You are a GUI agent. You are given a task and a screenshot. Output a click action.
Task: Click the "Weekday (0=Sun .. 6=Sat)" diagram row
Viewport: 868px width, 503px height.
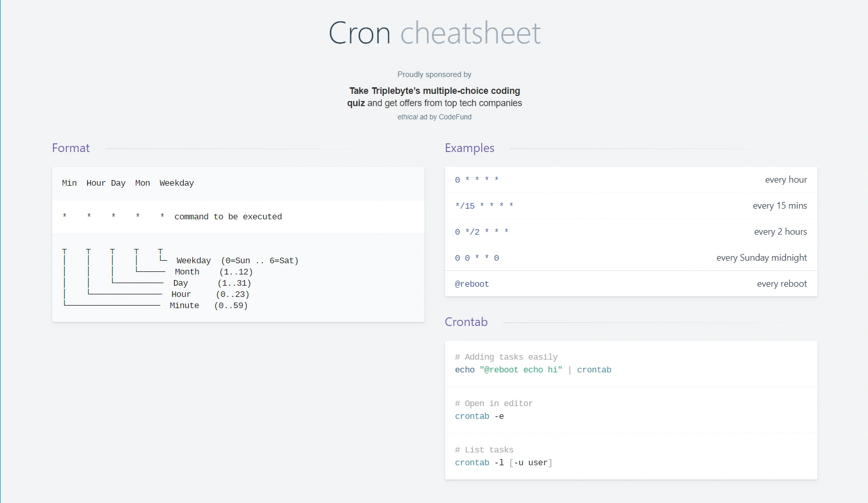tap(237, 260)
